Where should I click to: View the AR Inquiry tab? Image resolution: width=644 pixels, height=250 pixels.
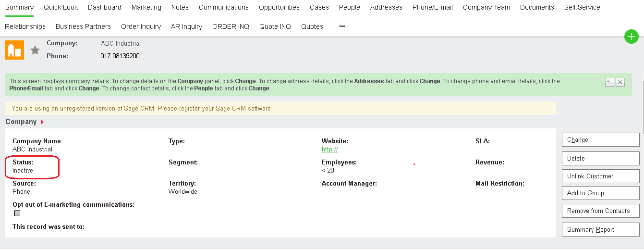click(186, 26)
